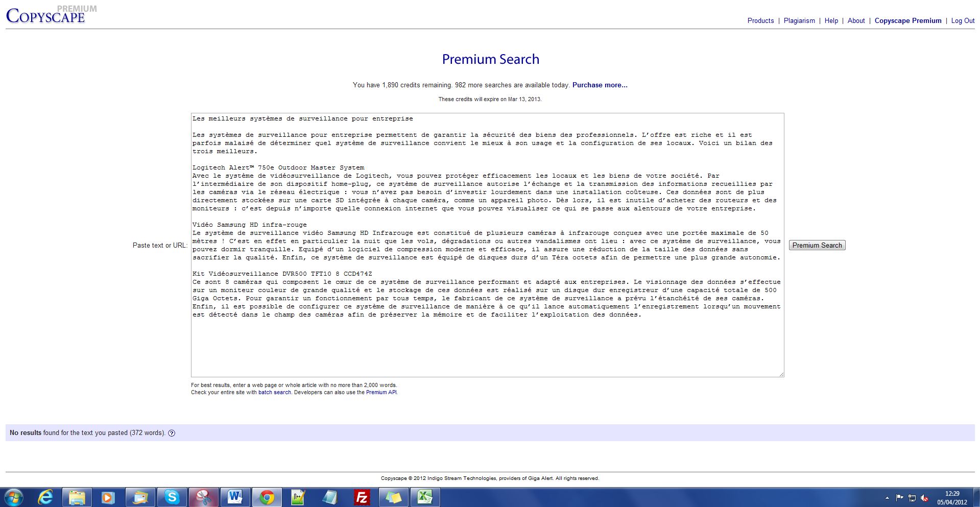Screen dimensions: 980x507
Task: Launch Skype from the taskbar
Action: pyautogui.click(x=172, y=497)
